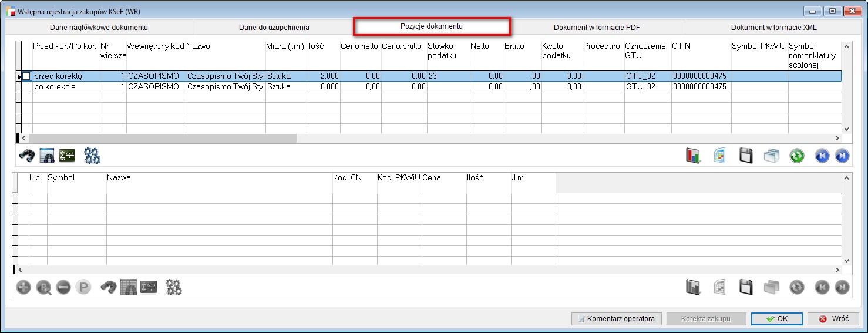This screenshot has width=868, height=333.
Task: Click the OK button
Action: (776, 319)
